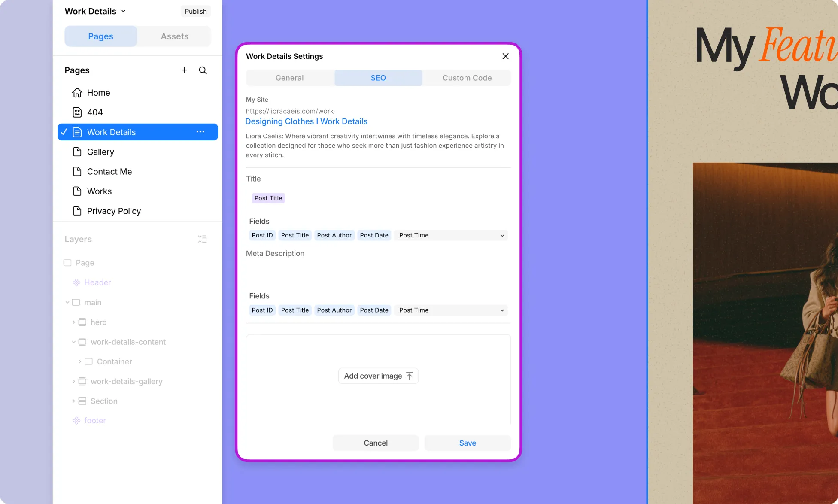The image size is (838, 504).
Task: Select the Home page icon
Action: 77,93
